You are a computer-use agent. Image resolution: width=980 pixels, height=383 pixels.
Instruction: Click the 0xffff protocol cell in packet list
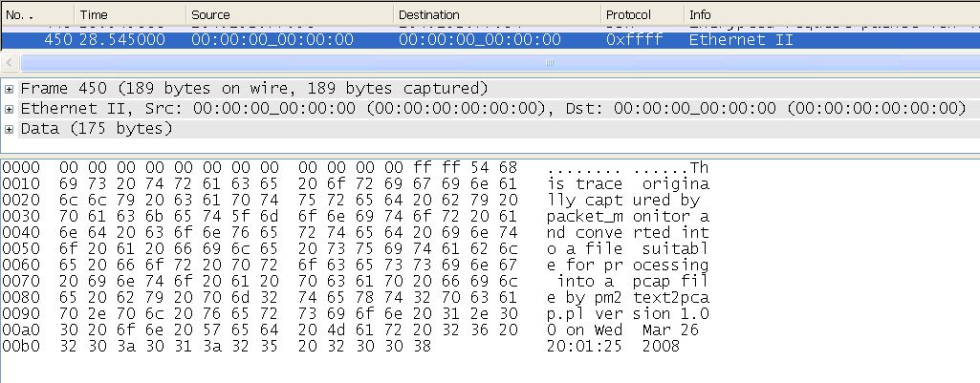click(x=634, y=40)
